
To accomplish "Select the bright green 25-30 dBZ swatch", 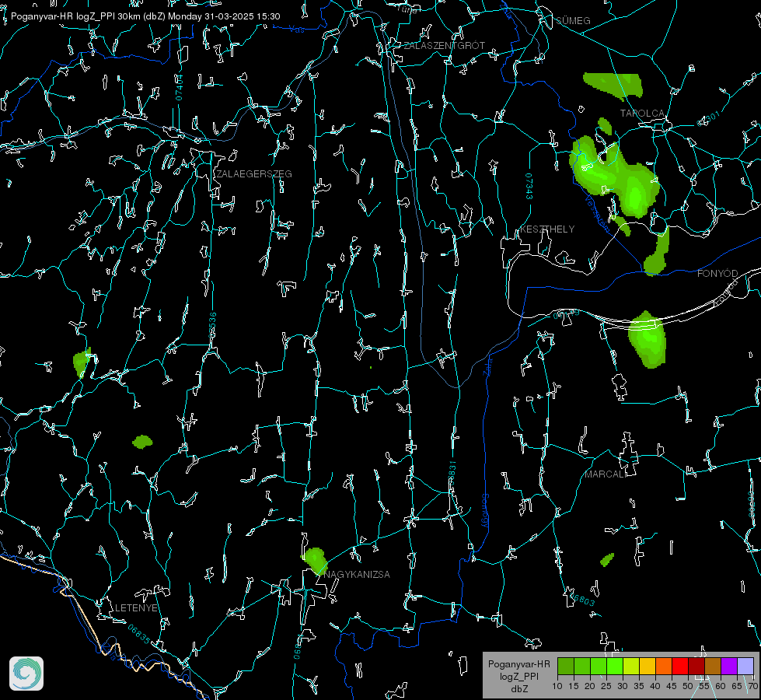I will [615, 666].
